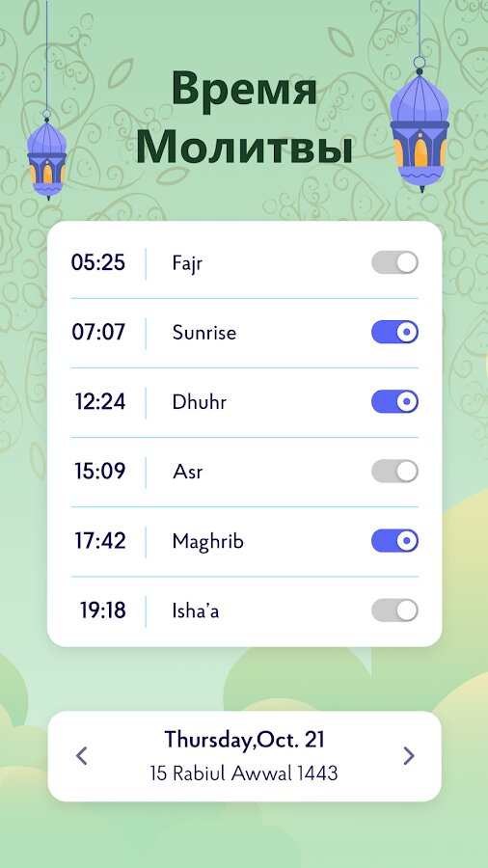Turn off the Maghrib alert switch

point(394,541)
